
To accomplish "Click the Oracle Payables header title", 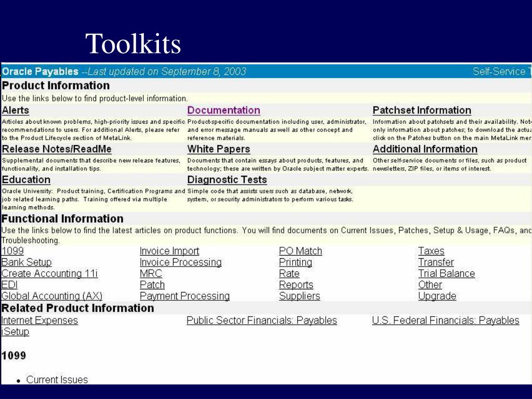I will 40,72.
